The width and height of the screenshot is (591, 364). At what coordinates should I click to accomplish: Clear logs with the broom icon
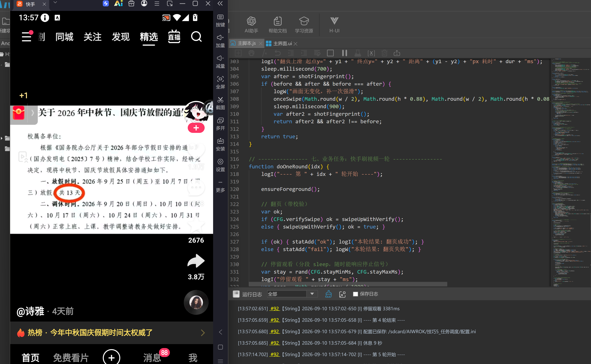(328, 294)
